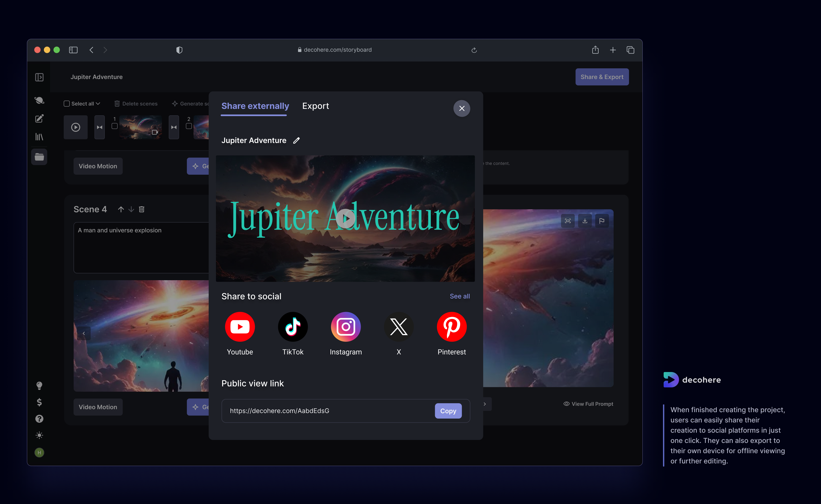Click previous image chevron on scene image
The height and width of the screenshot is (504, 821).
(84, 333)
